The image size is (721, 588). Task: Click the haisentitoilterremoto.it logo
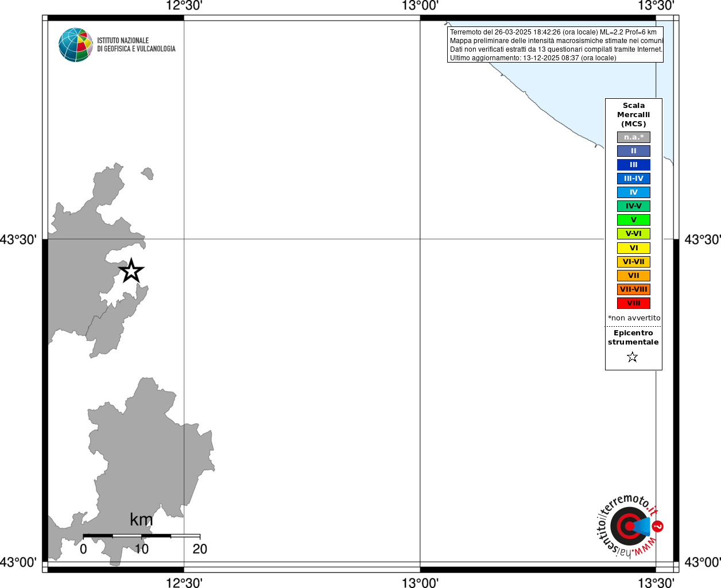click(631, 525)
